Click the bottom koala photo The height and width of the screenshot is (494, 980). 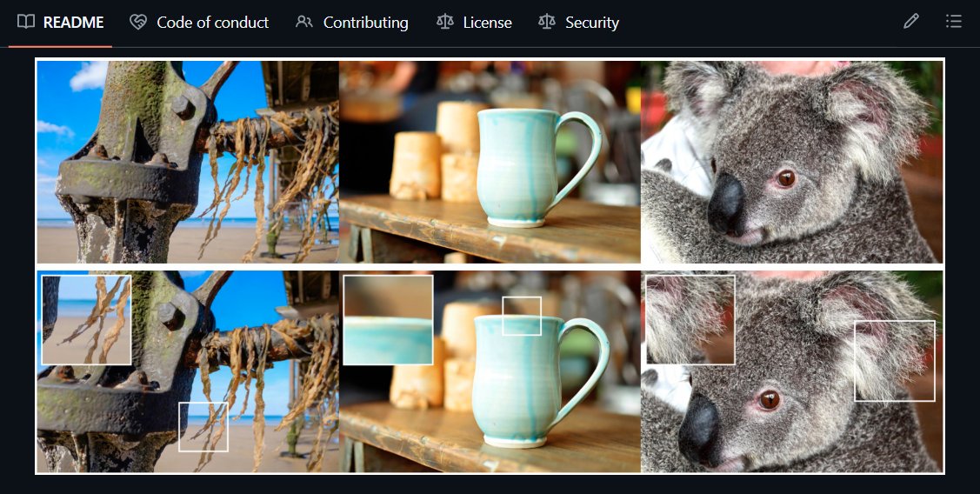tap(792, 371)
